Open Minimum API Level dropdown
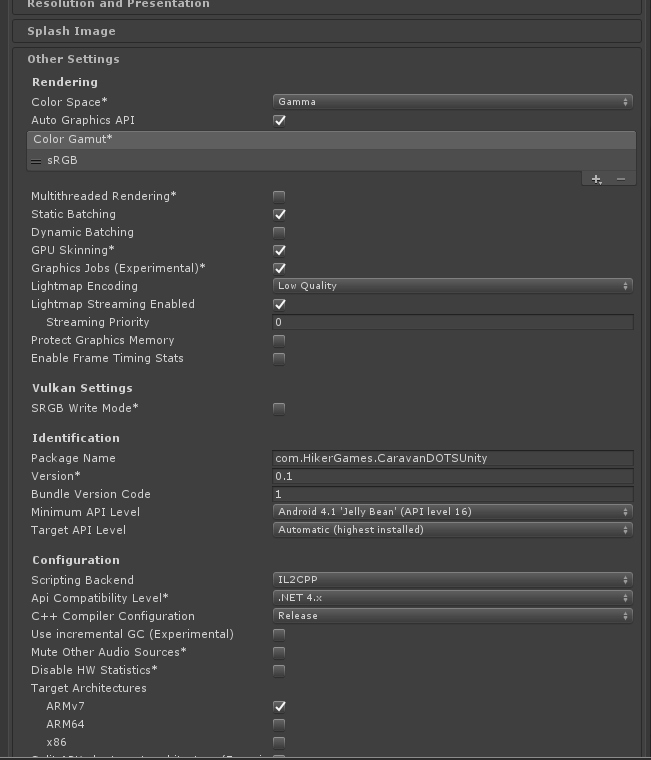Image resolution: width=651 pixels, height=760 pixels. pyautogui.click(x=453, y=512)
